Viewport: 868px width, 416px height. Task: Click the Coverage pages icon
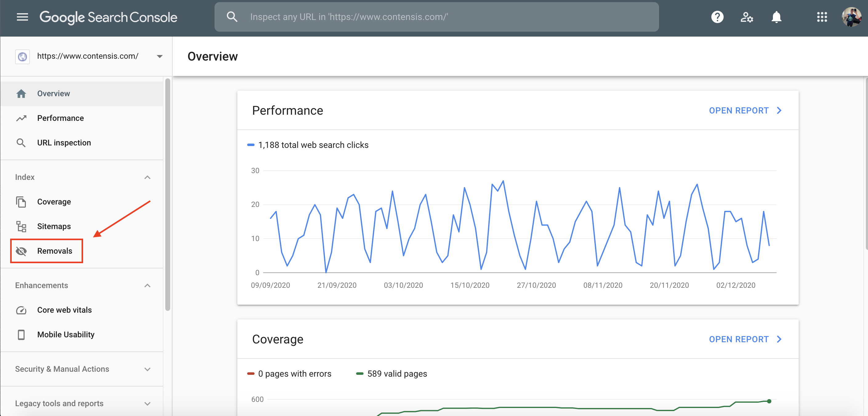click(x=21, y=202)
